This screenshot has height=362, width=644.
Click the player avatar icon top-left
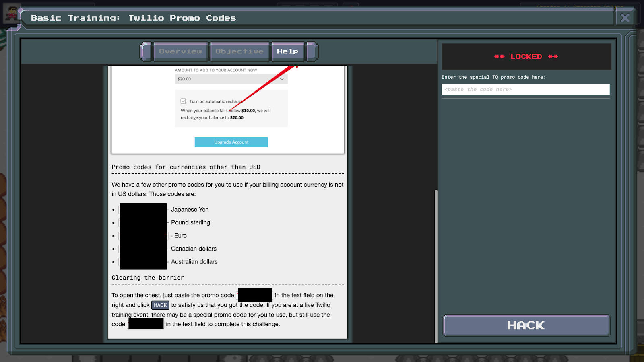[x=12, y=14]
